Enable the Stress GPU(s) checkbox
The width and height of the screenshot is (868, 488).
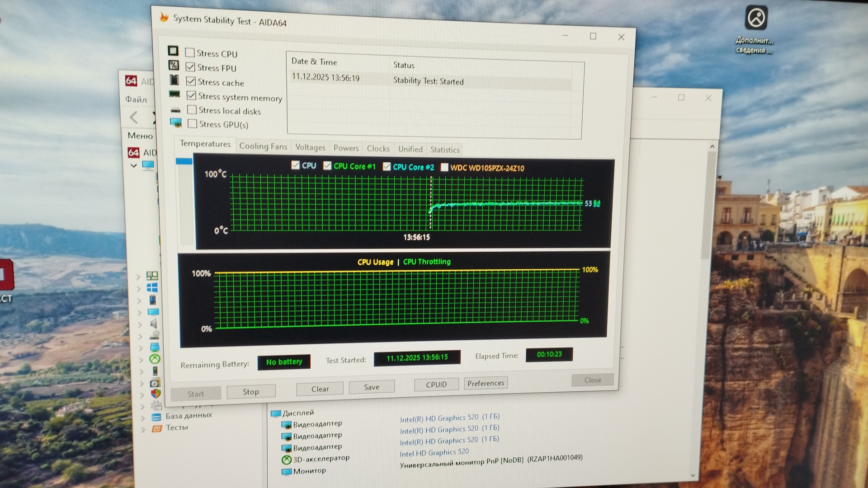(193, 124)
